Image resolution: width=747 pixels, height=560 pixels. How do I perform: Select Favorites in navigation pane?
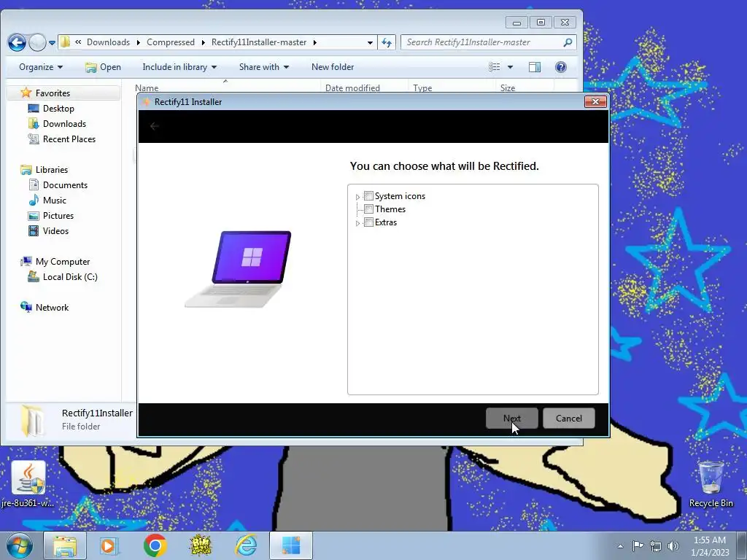click(53, 93)
